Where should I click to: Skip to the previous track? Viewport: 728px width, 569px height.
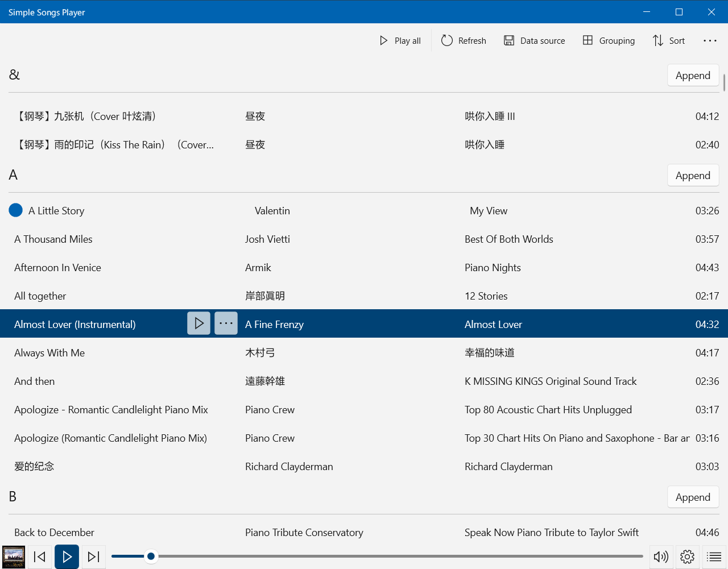[x=40, y=556]
